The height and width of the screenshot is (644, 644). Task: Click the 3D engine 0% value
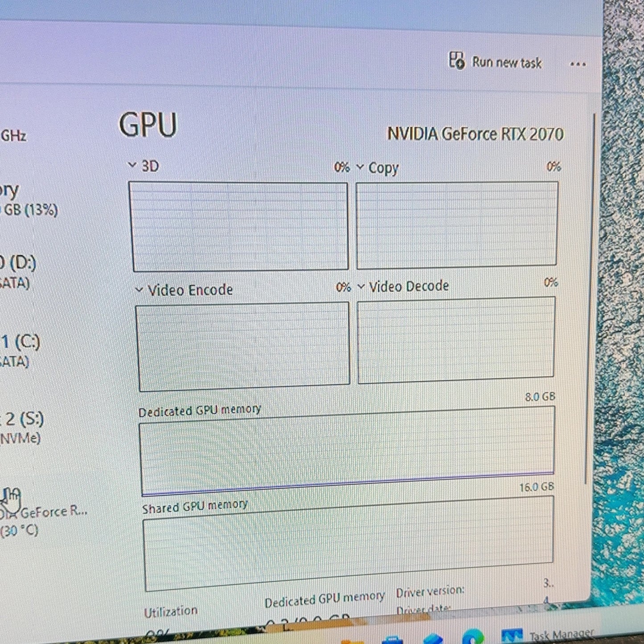point(342,168)
